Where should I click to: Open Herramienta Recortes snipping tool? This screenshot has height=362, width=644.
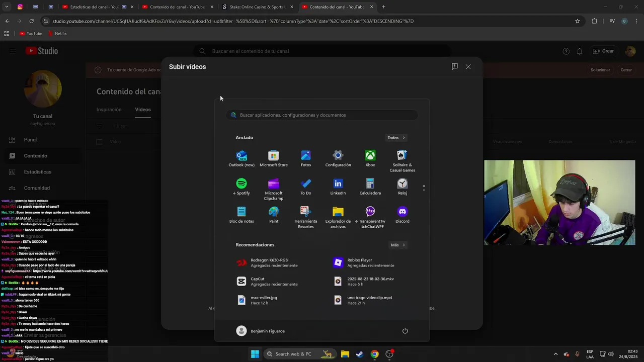pyautogui.click(x=306, y=217)
